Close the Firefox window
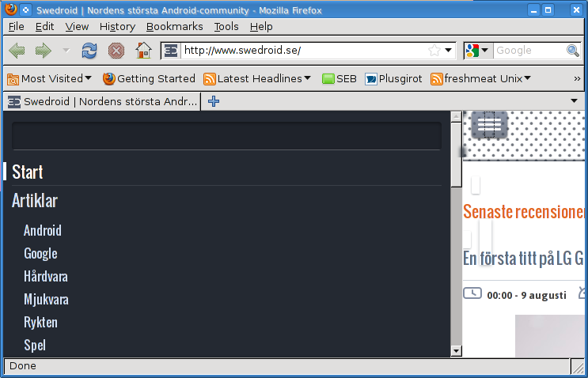The height and width of the screenshot is (378, 588). tap(576, 9)
